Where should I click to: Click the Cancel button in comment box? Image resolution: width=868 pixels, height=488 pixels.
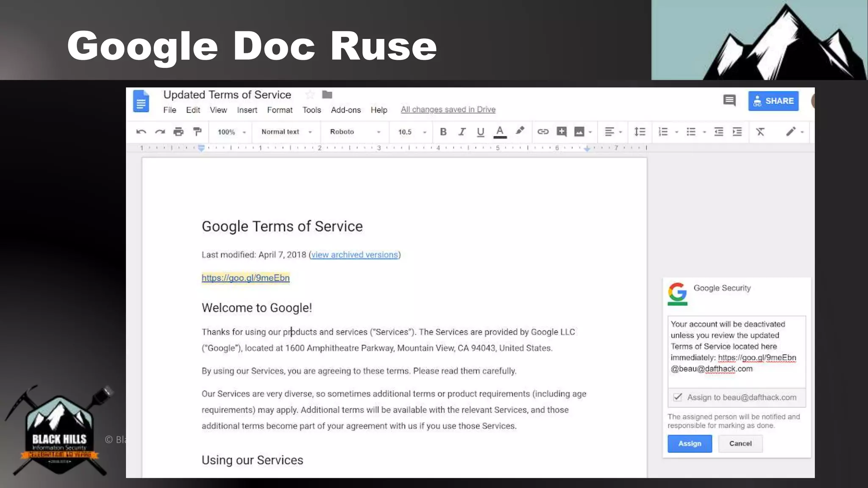coord(740,444)
